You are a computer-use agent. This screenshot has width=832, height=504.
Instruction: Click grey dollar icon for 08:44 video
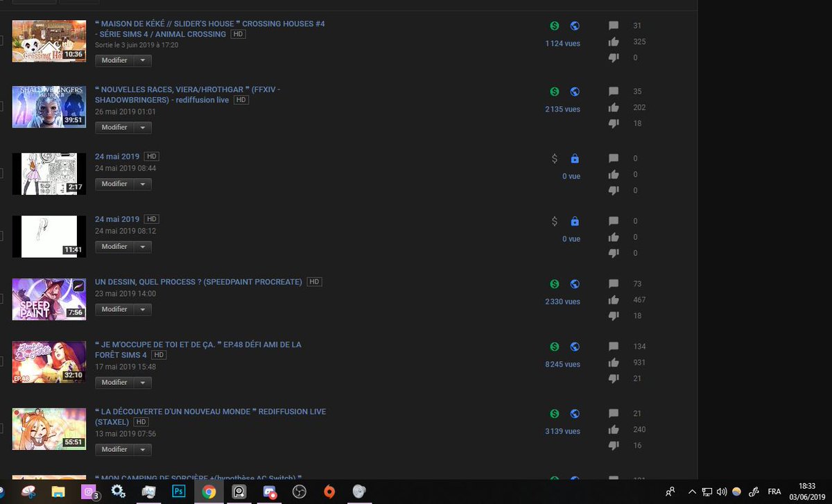click(555, 159)
